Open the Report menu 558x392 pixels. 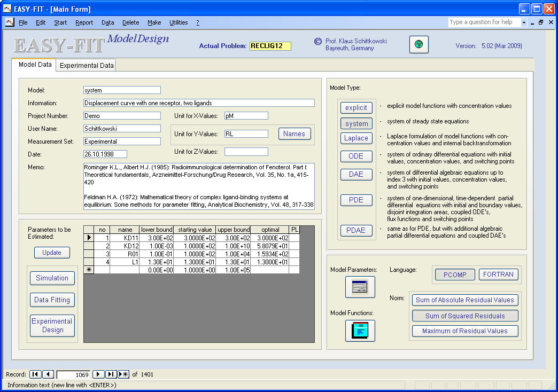[x=84, y=22]
